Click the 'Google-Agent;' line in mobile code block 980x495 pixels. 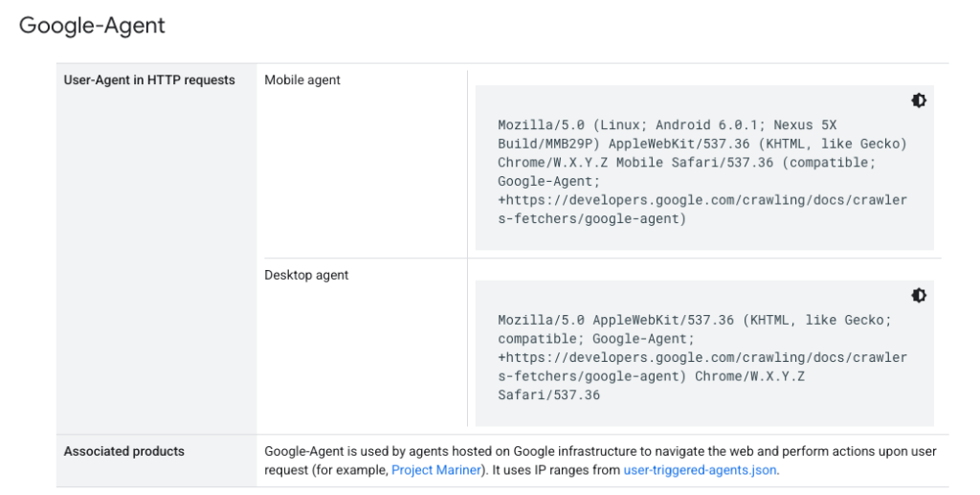click(548, 181)
